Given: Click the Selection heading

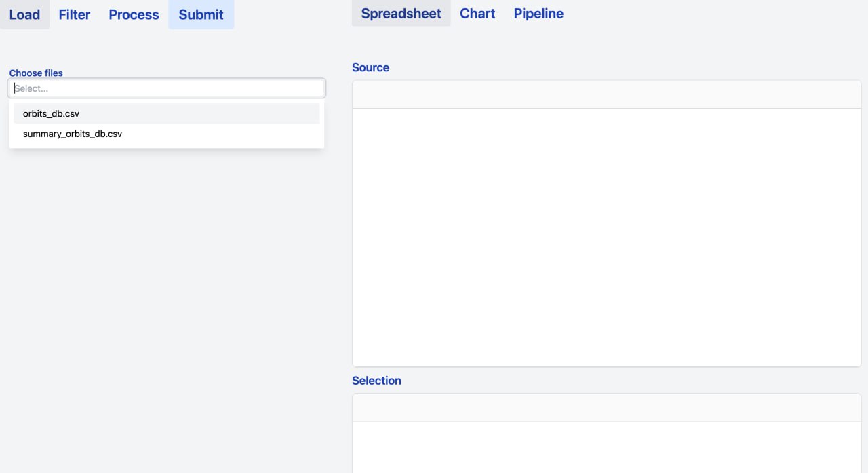Looking at the screenshot, I should pos(377,381).
